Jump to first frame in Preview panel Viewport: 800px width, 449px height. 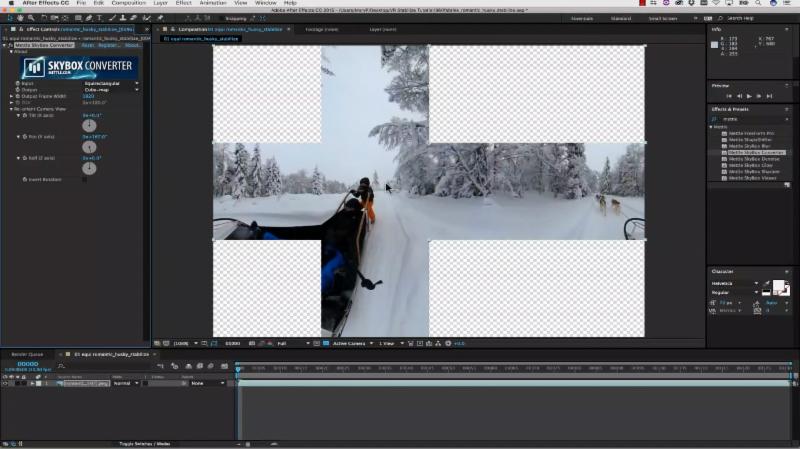(x=730, y=96)
